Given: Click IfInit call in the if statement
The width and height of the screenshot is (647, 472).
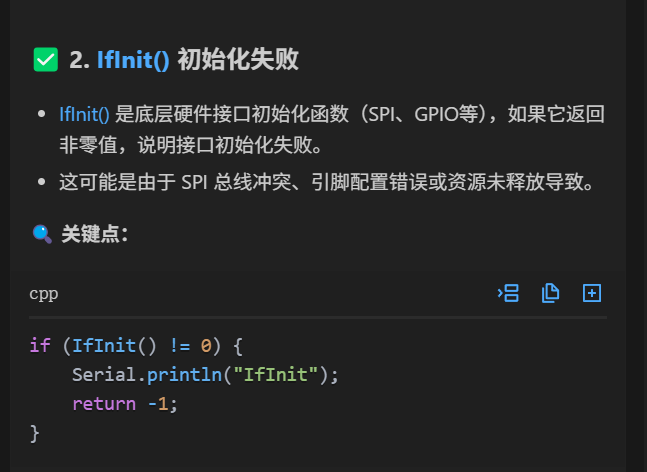Looking at the screenshot, I should pos(104,346).
